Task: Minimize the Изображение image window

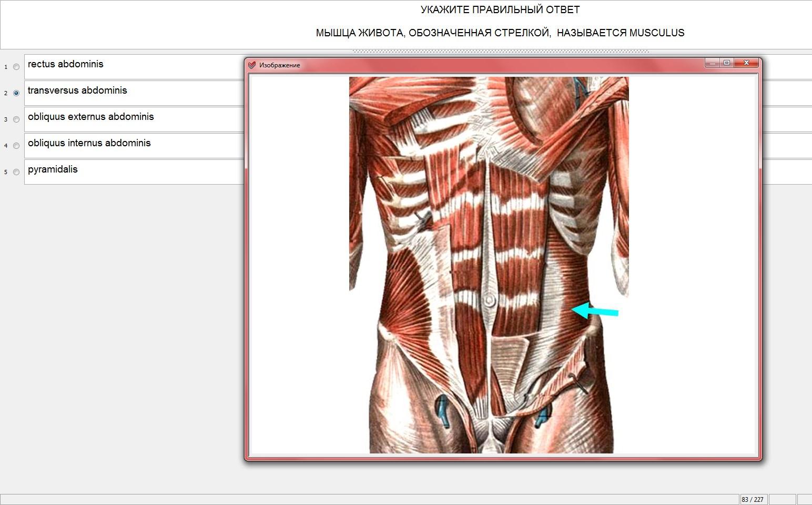Action: [712, 63]
